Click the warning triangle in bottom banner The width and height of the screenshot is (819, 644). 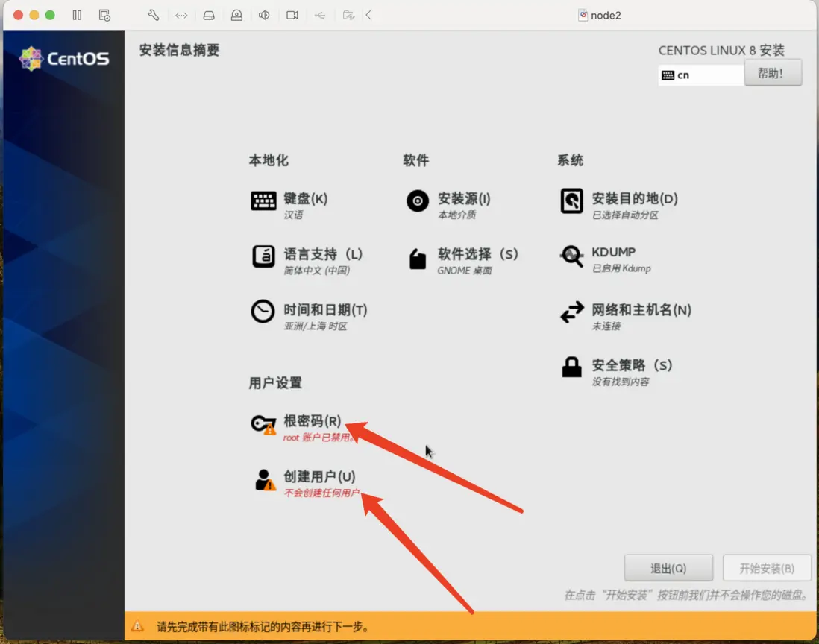point(137,625)
